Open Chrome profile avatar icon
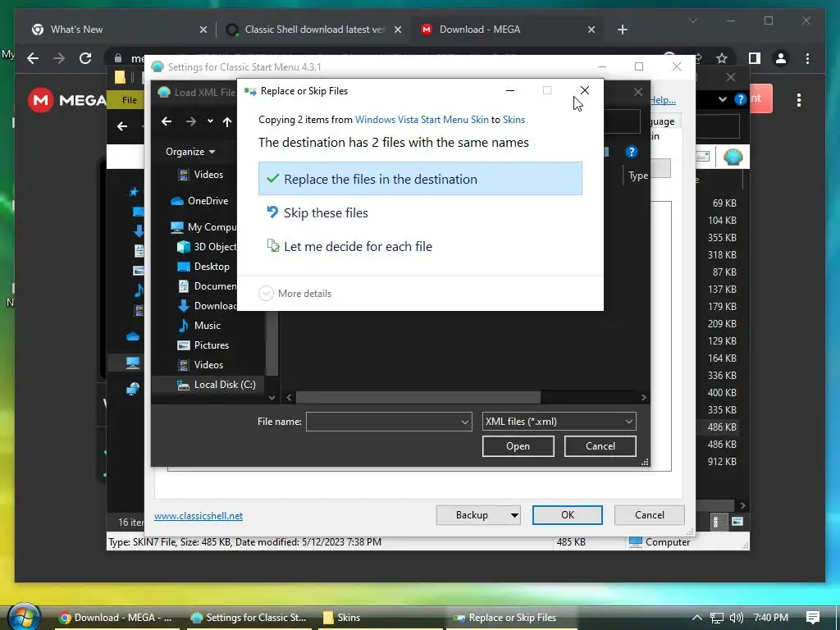 point(781,58)
